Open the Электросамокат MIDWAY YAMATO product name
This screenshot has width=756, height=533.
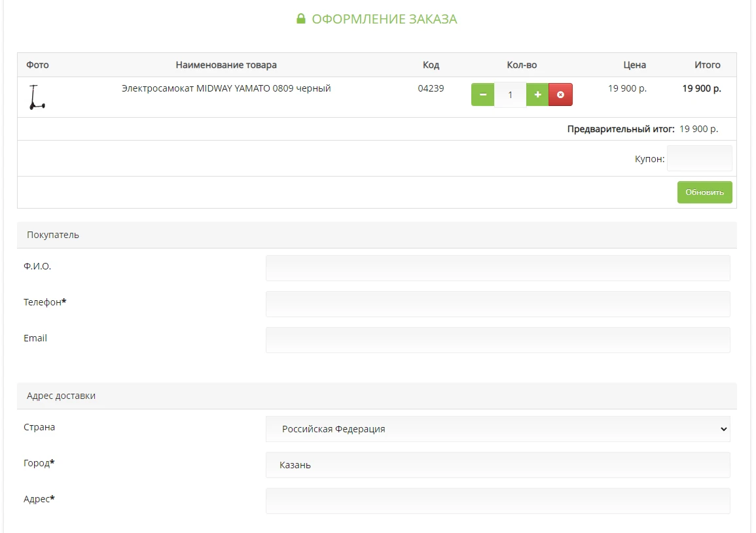tap(226, 88)
